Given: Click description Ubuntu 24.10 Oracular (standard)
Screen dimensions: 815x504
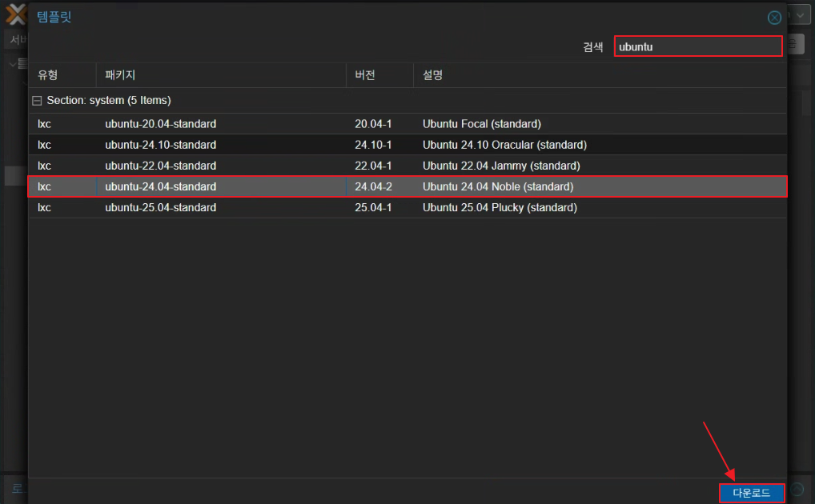Looking at the screenshot, I should coord(504,145).
